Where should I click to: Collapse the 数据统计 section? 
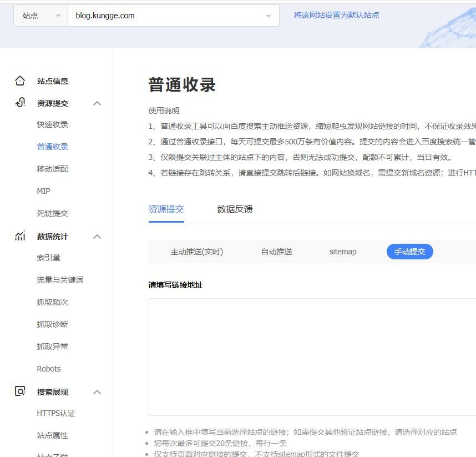point(97,237)
